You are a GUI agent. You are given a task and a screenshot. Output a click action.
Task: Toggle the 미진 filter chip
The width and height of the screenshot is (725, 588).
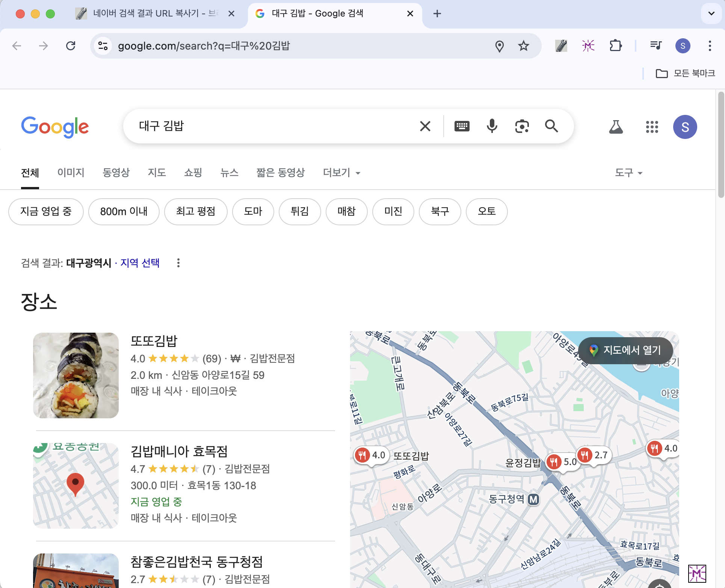click(x=393, y=212)
